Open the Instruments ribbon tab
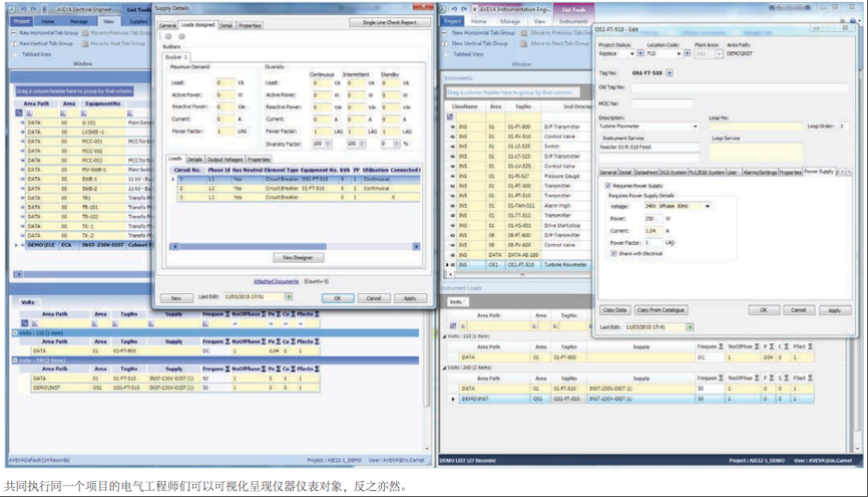868x498 pixels. coord(573,21)
